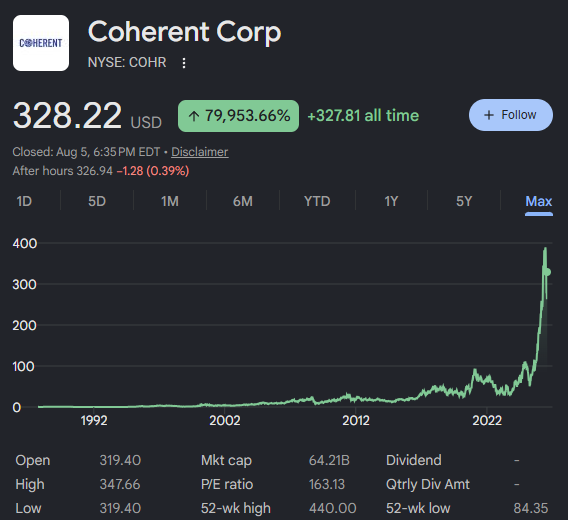Click the 1992 x-axis label
Image resolution: width=568 pixels, height=520 pixels.
click(94, 421)
